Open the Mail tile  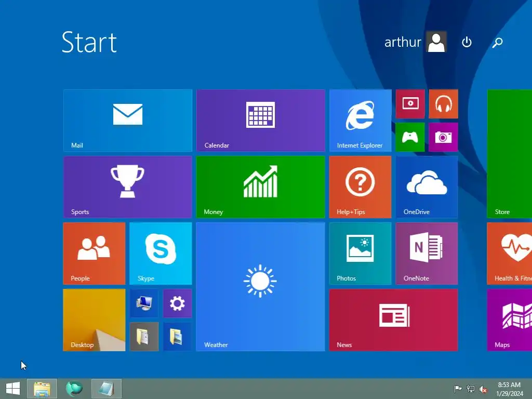pyautogui.click(x=128, y=121)
